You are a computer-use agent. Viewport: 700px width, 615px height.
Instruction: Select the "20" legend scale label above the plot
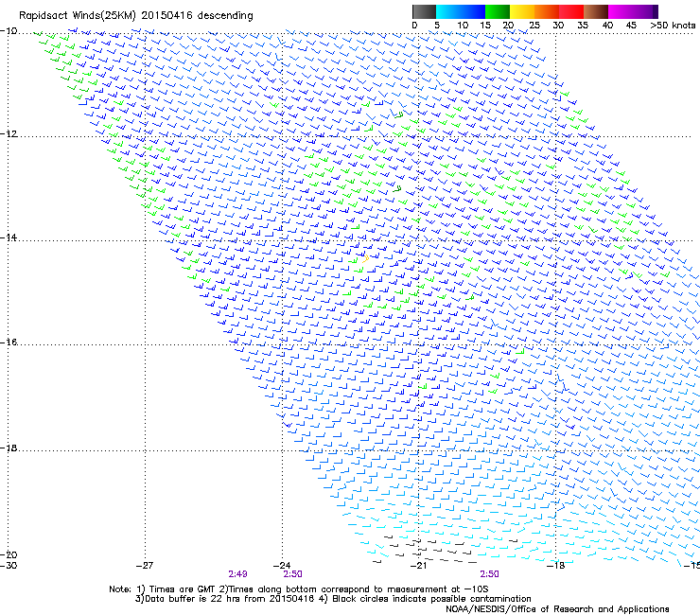tap(508, 25)
